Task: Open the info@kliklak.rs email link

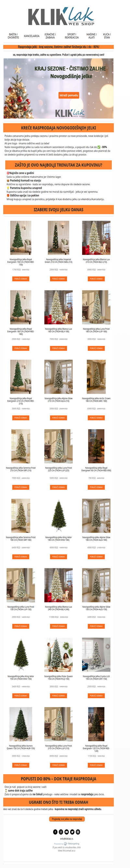Action: (67, 839)
